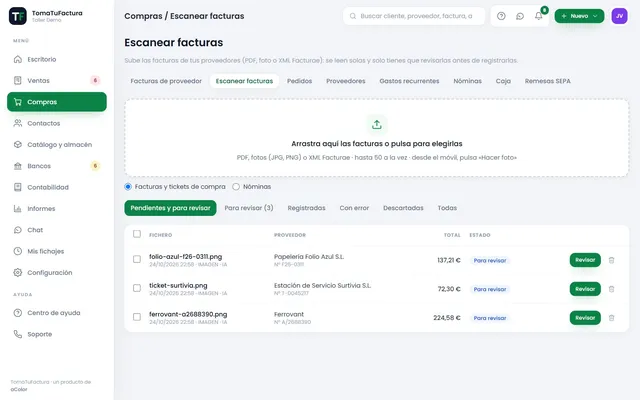Click the 137,21 € total
The height and width of the screenshot is (400, 640).
(x=449, y=260)
